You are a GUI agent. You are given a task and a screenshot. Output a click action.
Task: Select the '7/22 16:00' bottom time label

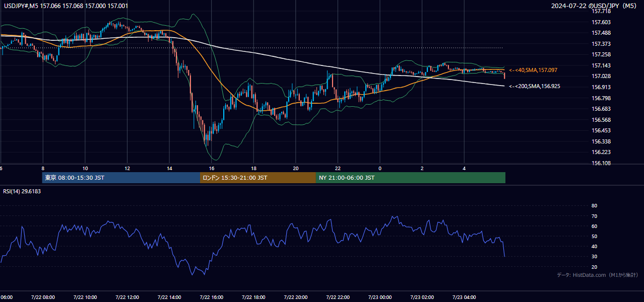click(212, 297)
